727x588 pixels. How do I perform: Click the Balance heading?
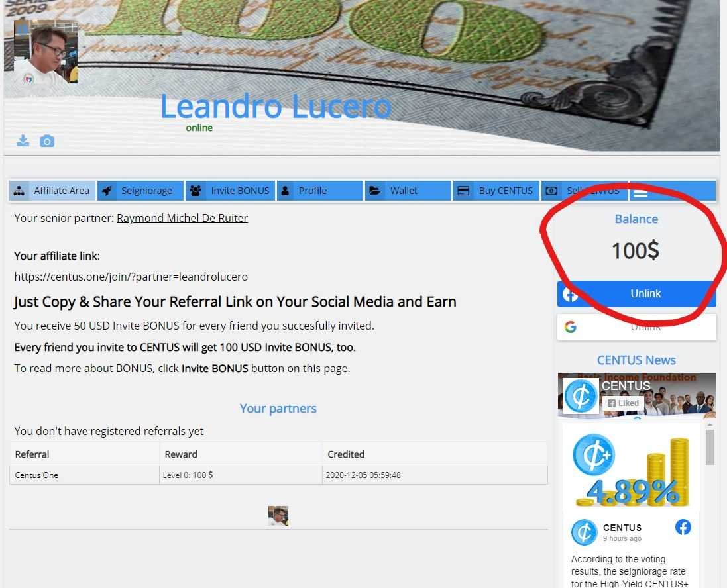[x=636, y=219]
